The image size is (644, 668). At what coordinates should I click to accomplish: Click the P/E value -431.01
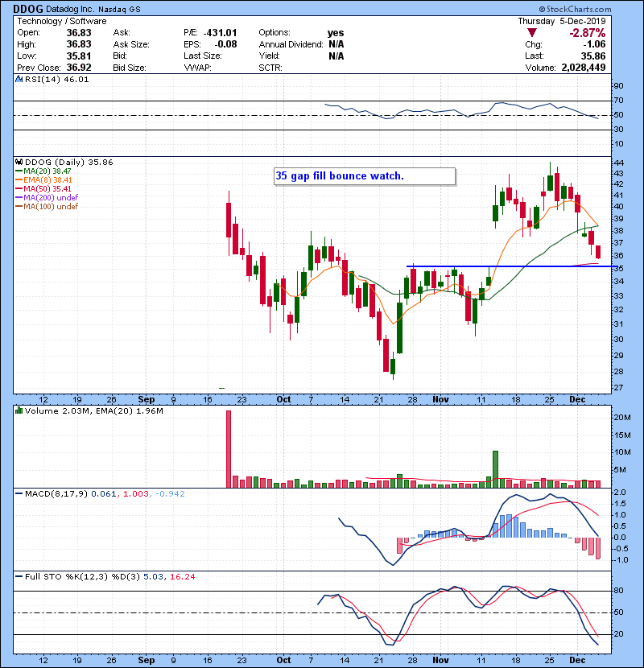tap(220, 33)
